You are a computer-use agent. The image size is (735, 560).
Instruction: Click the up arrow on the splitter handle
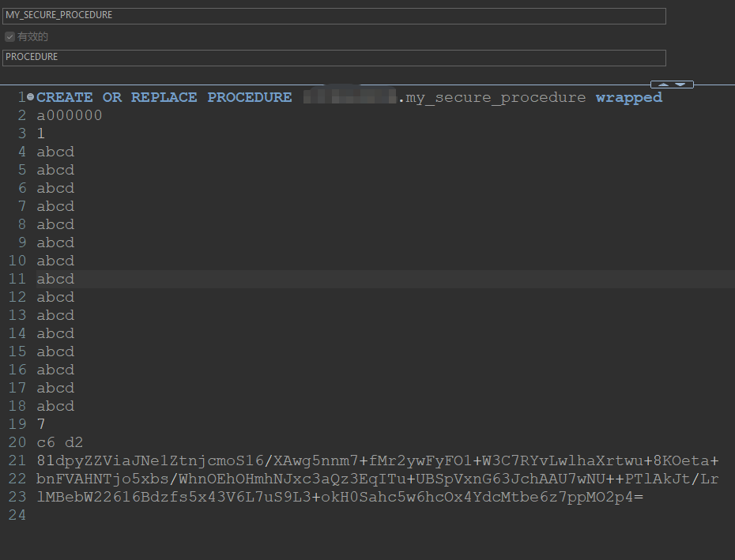(x=664, y=85)
